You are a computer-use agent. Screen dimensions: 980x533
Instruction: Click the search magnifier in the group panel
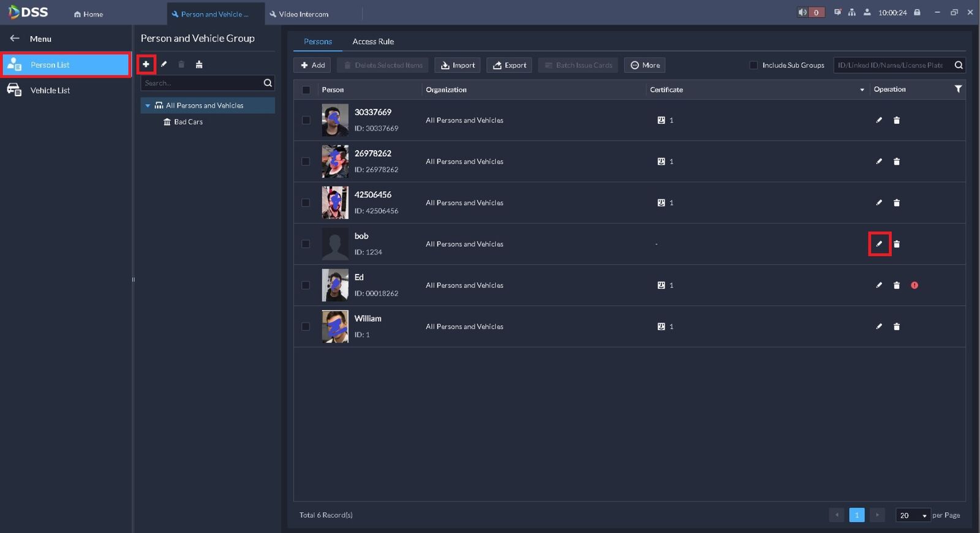(268, 83)
